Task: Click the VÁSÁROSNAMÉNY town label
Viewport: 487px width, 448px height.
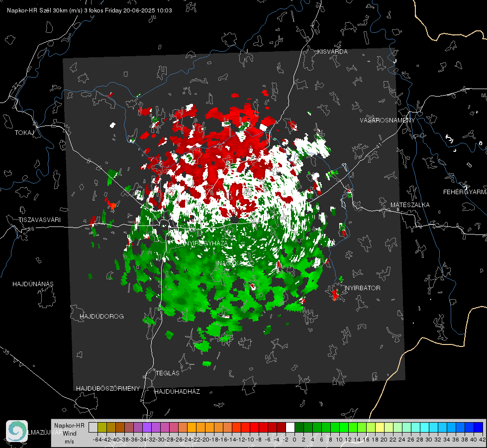Action: click(x=388, y=120)
